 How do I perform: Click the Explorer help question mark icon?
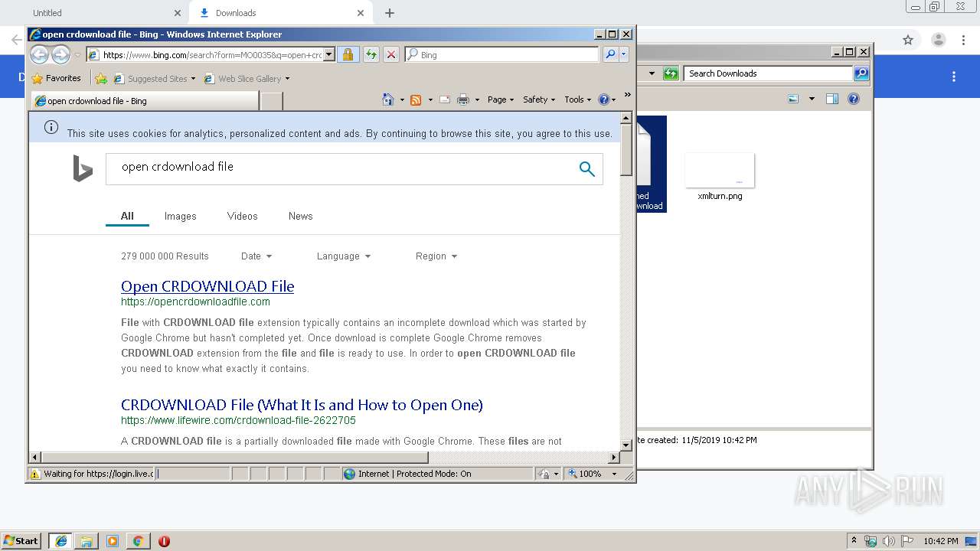click(854, 99)
